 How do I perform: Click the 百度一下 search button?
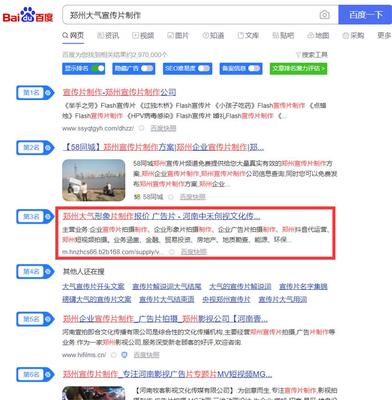pyautogui.click(x=365, y=15)
